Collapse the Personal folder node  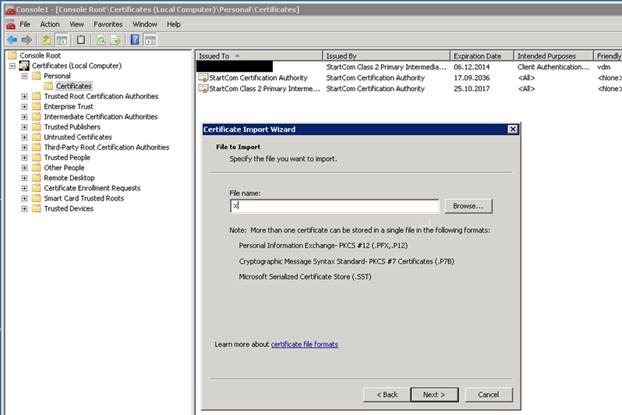click(24, 76)
